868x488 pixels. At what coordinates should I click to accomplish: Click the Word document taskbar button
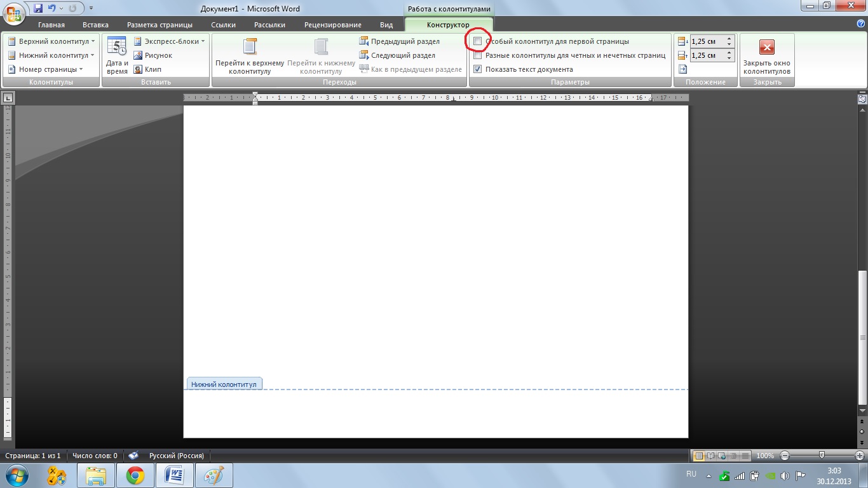tap(175, 475)
